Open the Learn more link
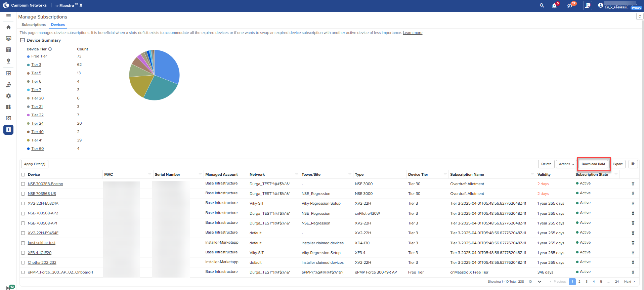This screenshot has width=644, height=290. coord(412,33)
